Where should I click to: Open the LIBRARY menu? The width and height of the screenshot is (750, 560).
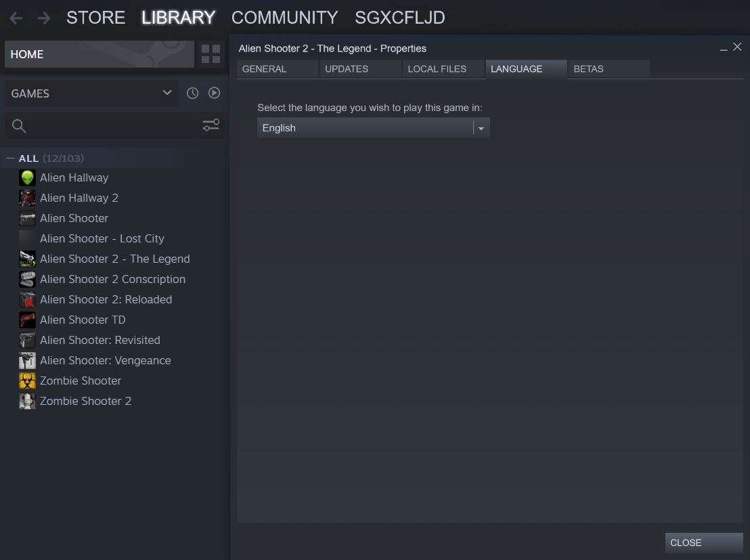[x=179, y=18]
